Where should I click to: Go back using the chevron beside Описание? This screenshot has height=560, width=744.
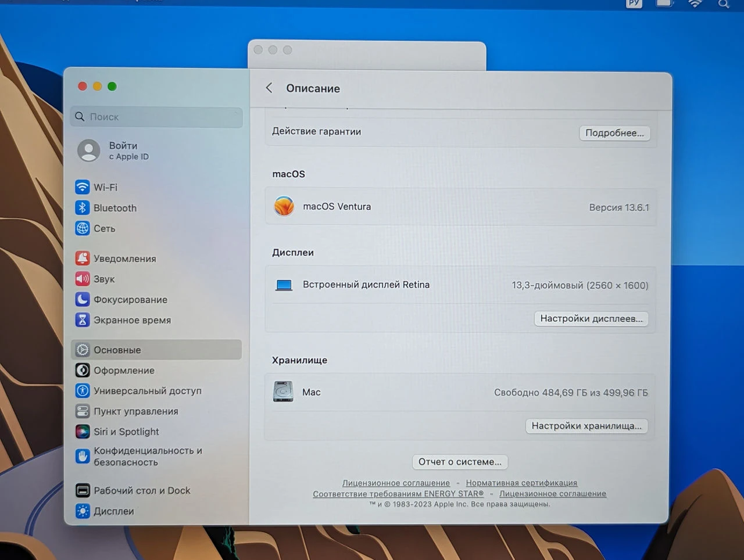coord(269,88)
